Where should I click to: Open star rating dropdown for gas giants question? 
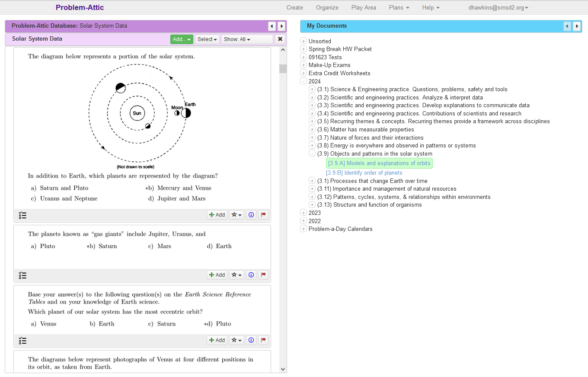(x=236, y=275)
